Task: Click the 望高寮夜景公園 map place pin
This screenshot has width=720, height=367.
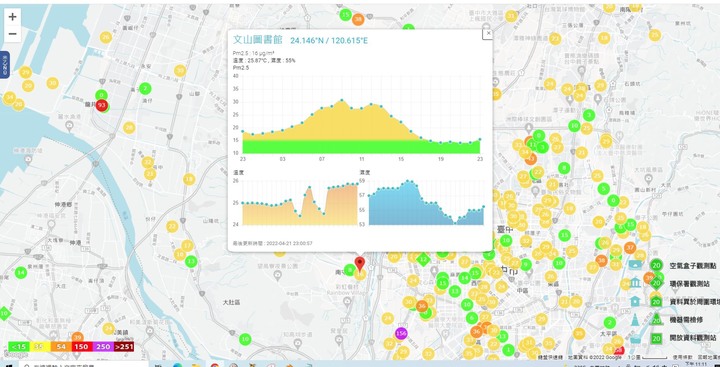Action: coord(277,275)
